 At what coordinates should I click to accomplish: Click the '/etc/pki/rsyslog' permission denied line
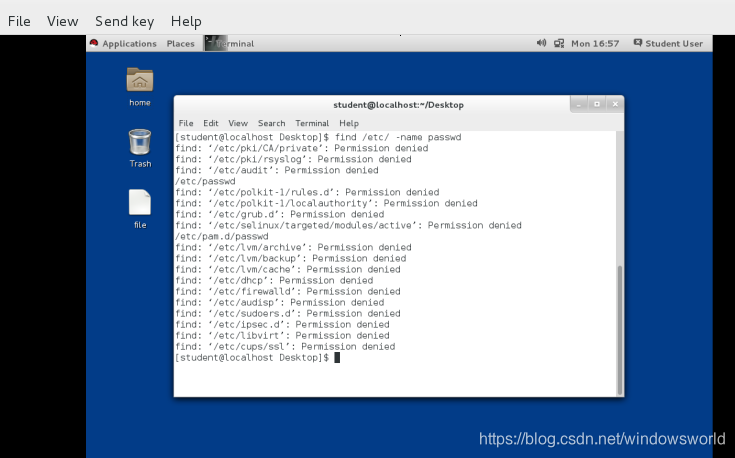[293, 159]
